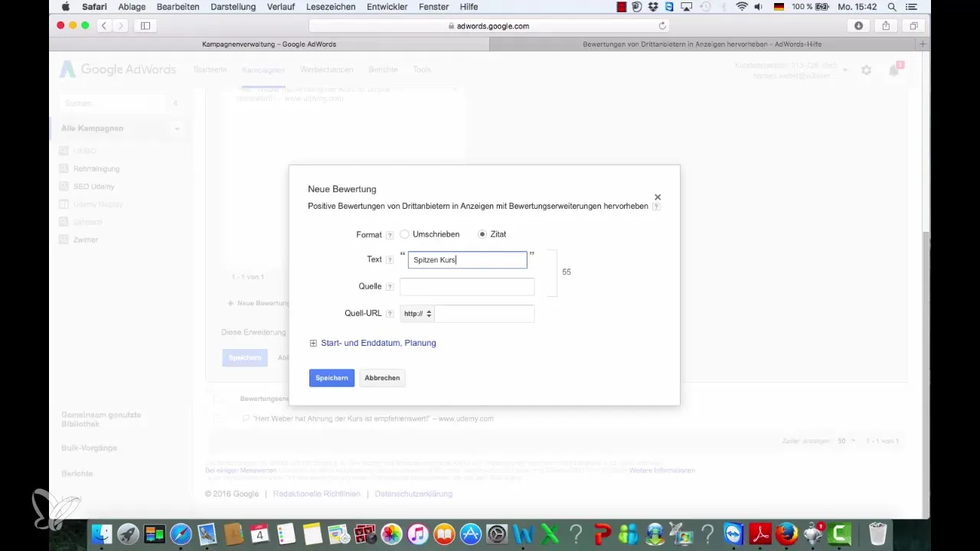Toggle the Safari sidebar button
This screenshot has width=980, height=551.
coord(145,25)
